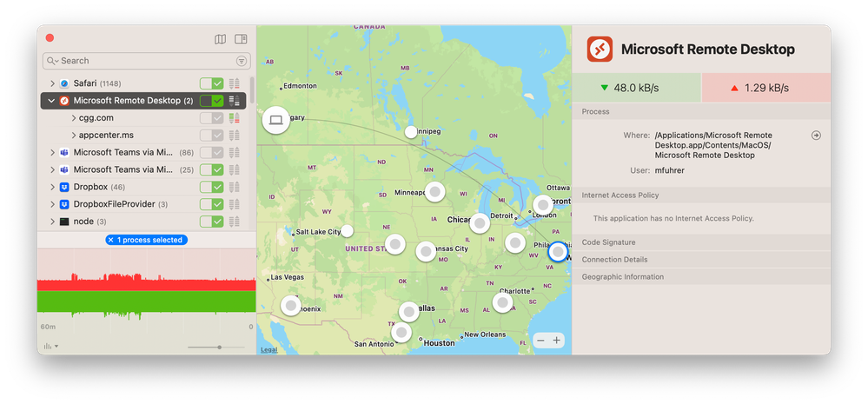Click Microsoft Remote Desktop's traffic meter icon
The height and width of the screenshot is (404, 868).
pos(235,101)
